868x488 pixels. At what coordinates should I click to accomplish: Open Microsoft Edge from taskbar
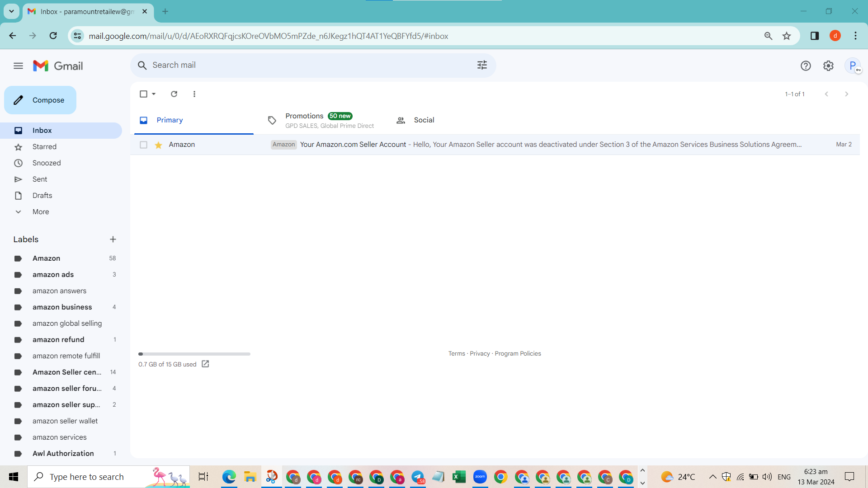229,477
